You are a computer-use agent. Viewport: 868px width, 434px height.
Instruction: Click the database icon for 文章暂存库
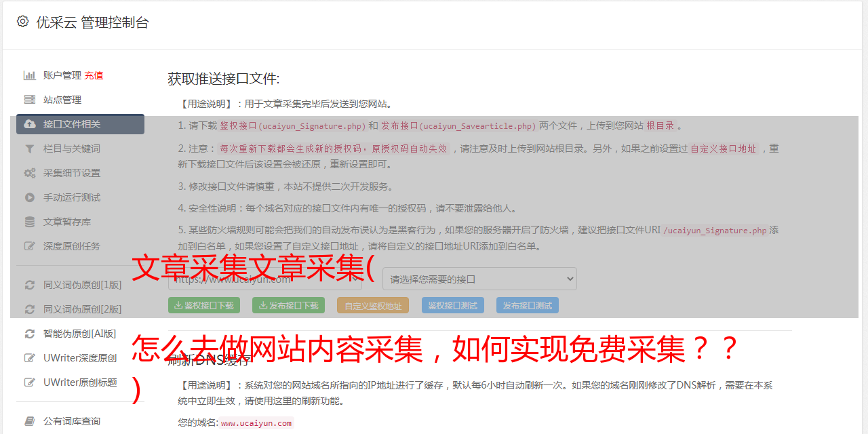pyautogui.click(x=30, y=222)
